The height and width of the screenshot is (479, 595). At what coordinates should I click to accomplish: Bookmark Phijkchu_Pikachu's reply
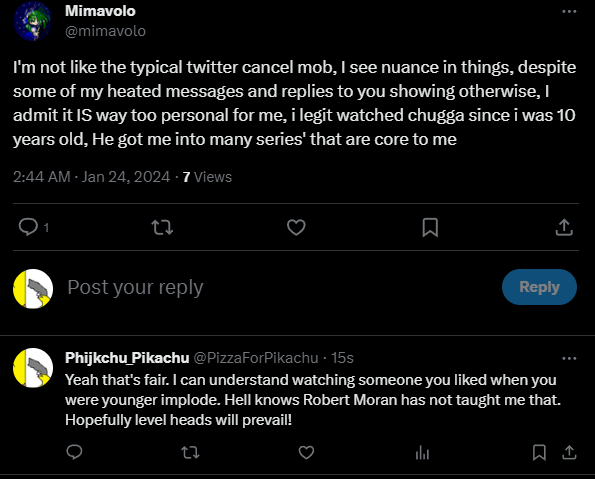point(539,452)
